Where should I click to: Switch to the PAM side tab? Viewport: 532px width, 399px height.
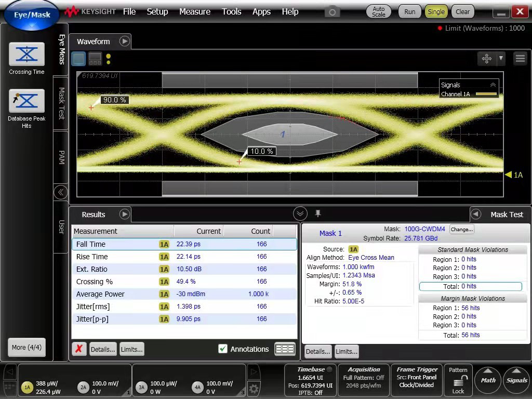tap(61, 157)
